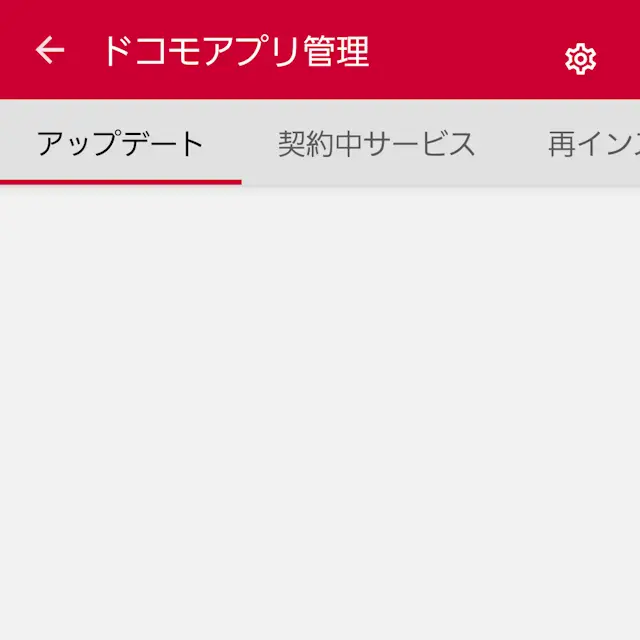Image resolution: width=640 pixels, height=640 pixels.
Task: Click the red underline beneath アップデート
Action: coord(121,182)
